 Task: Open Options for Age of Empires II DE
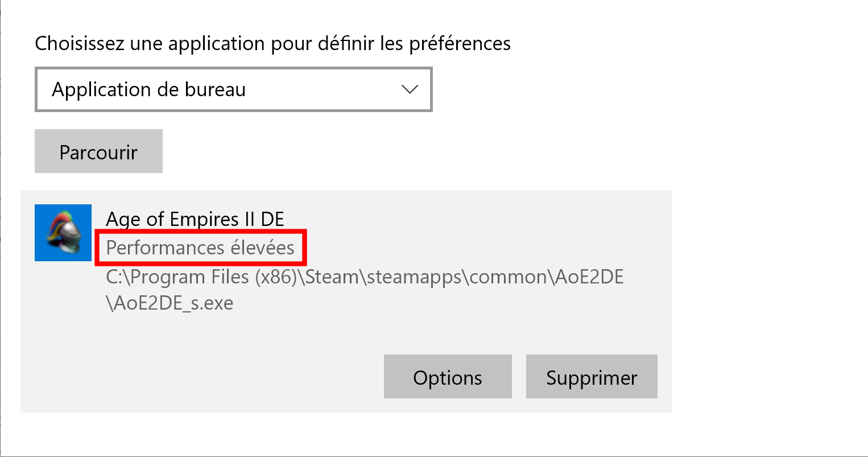[x=448, y=377]
